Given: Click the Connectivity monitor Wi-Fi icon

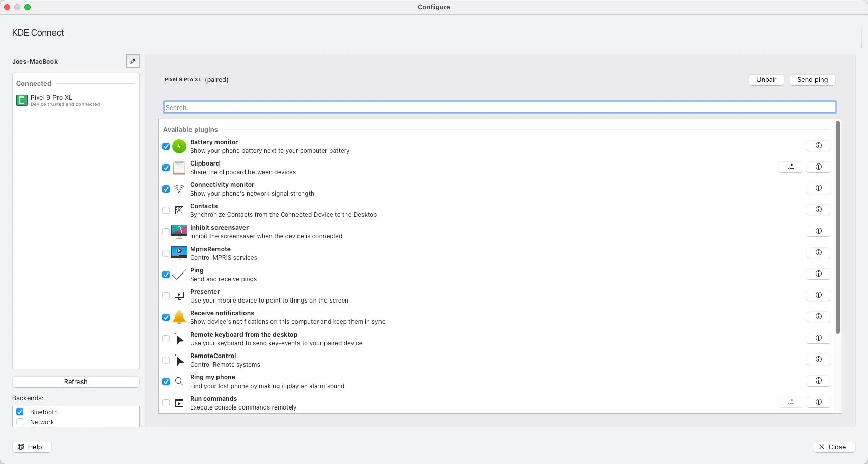Looking at the screenshot, I should click(179, 189).
